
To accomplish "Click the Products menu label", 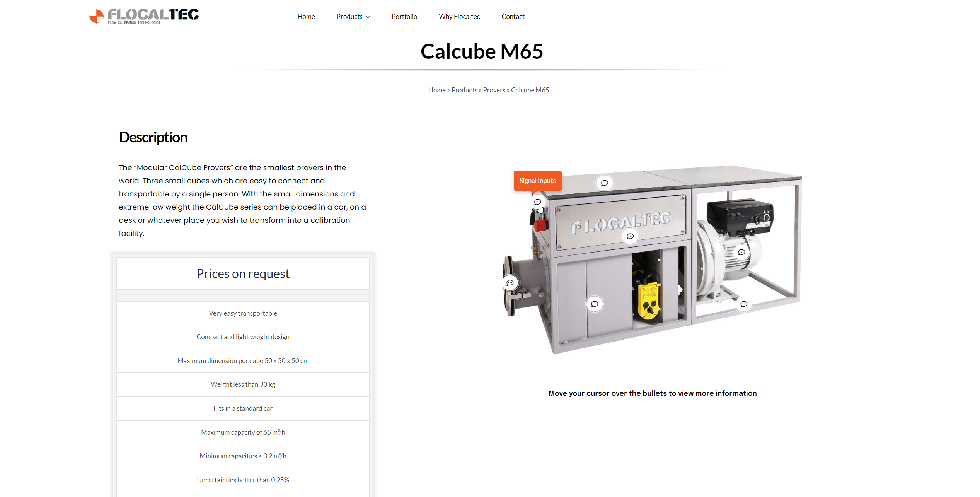I will [x=349, y=17].
